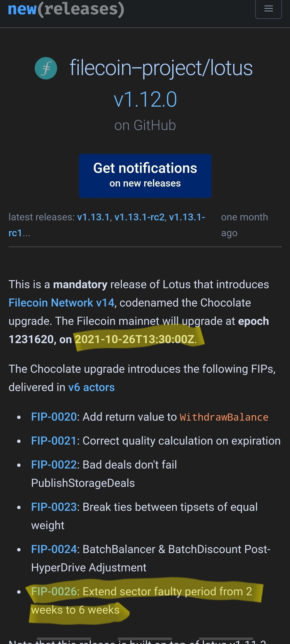290x644 pixels.
Task: Go to the new(releases) home logo
Action: (x=66, y=9)
